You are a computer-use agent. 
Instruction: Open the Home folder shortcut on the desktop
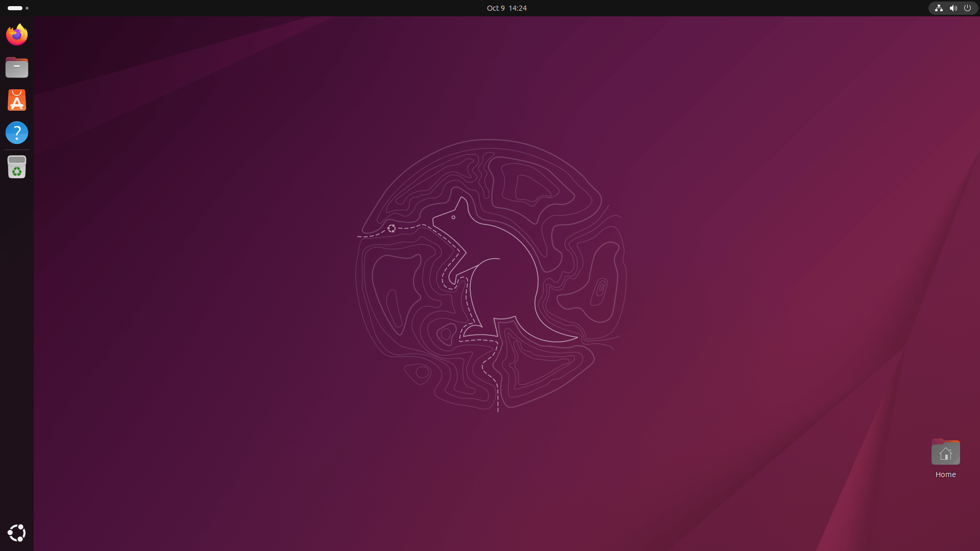point(945,452)
